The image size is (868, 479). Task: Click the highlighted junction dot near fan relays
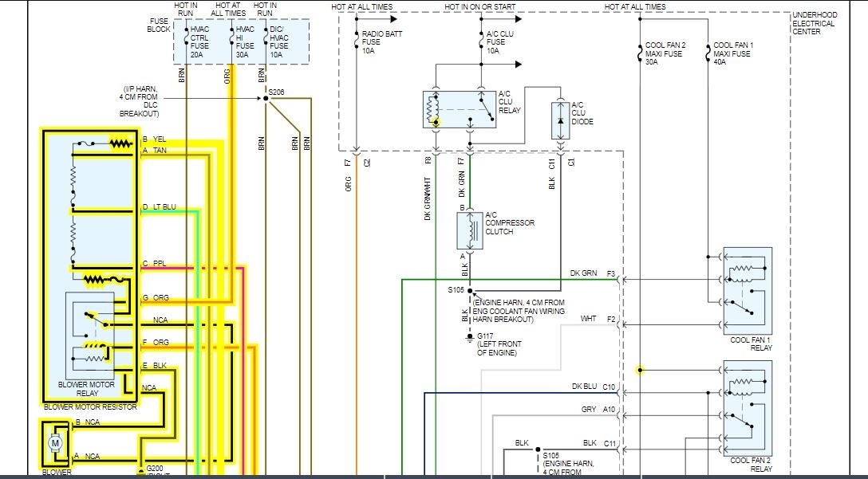(640, 370)
